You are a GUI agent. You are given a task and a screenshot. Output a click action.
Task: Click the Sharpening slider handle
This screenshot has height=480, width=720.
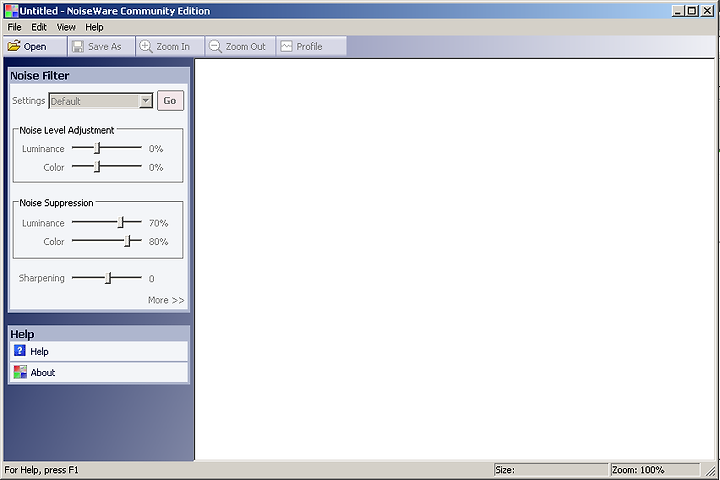click(108, 278)
